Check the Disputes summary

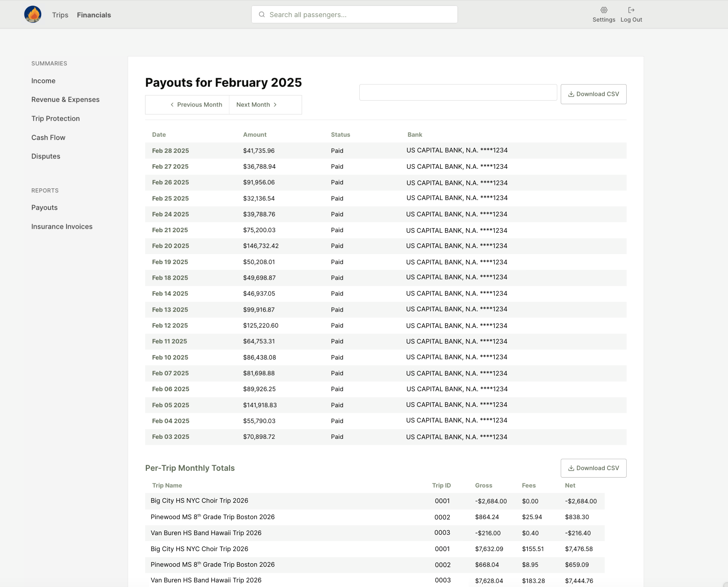click(45, 156)
